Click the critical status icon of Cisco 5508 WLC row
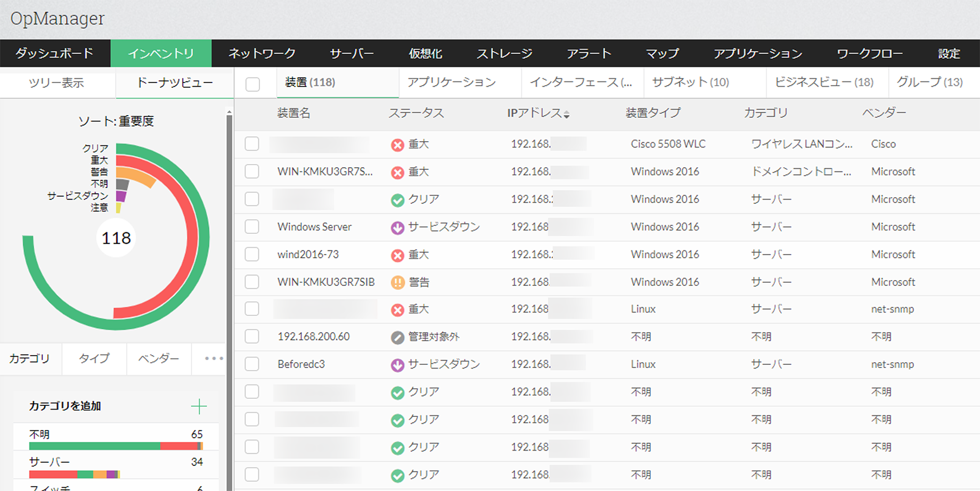The width and height of the screenshot is (980, 491). click(397, 145)
